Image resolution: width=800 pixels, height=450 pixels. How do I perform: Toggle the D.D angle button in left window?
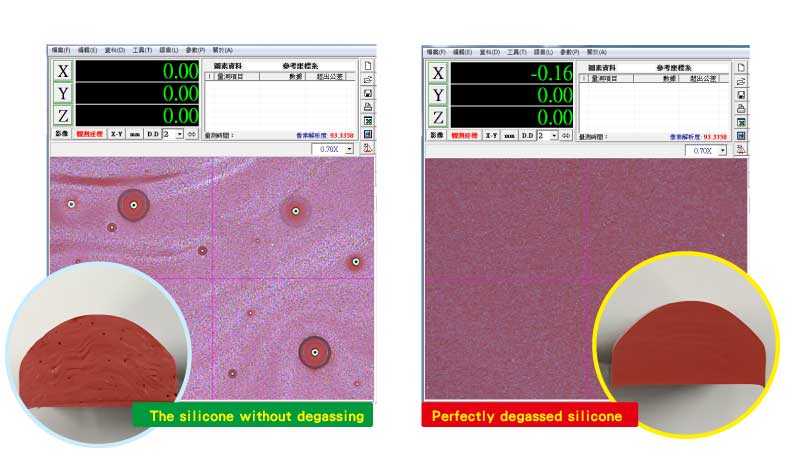pyautogui.click(x=153, y=133)
